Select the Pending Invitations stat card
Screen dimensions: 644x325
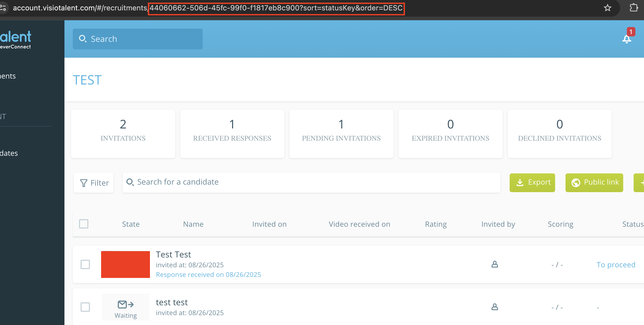(341, 134)
